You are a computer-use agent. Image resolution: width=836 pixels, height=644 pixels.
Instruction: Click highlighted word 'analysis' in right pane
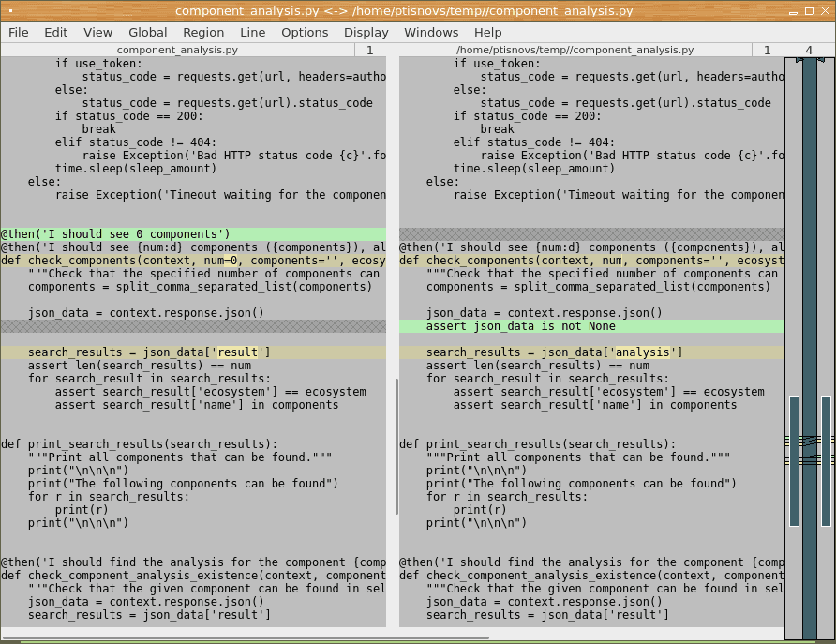point(642,352)
